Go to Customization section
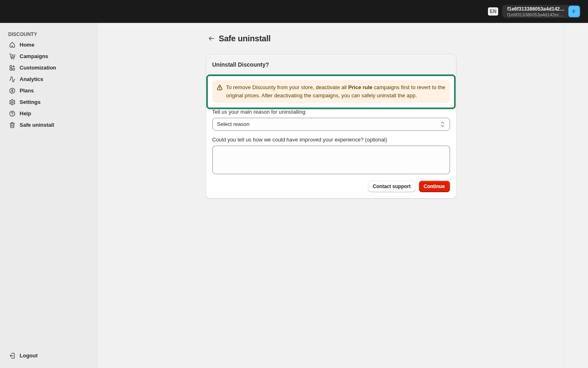The image size is (588, 368). click(x=38, y=68)
